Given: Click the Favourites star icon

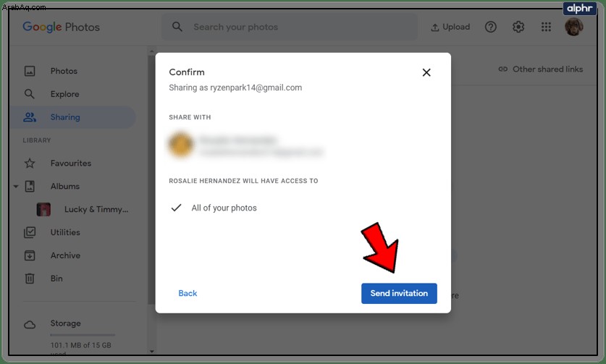Looking at the screenshot, I should (x=30, y=163).
